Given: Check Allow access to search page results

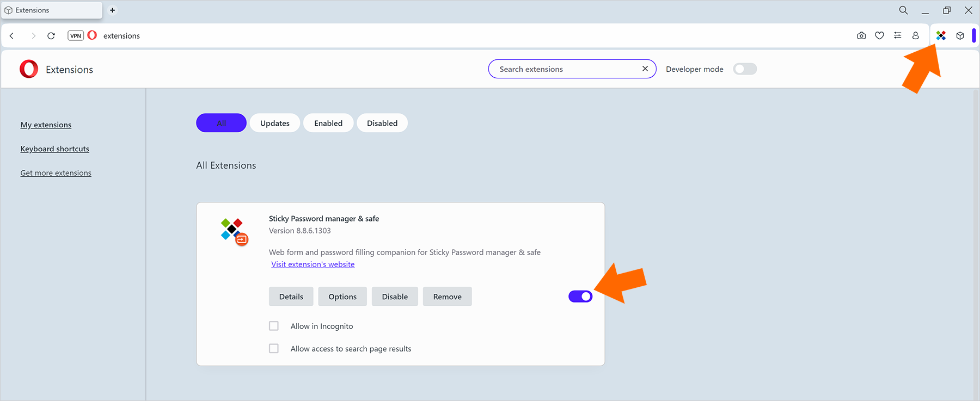Looking at the screenshot, I should click(x=274, y=348).
